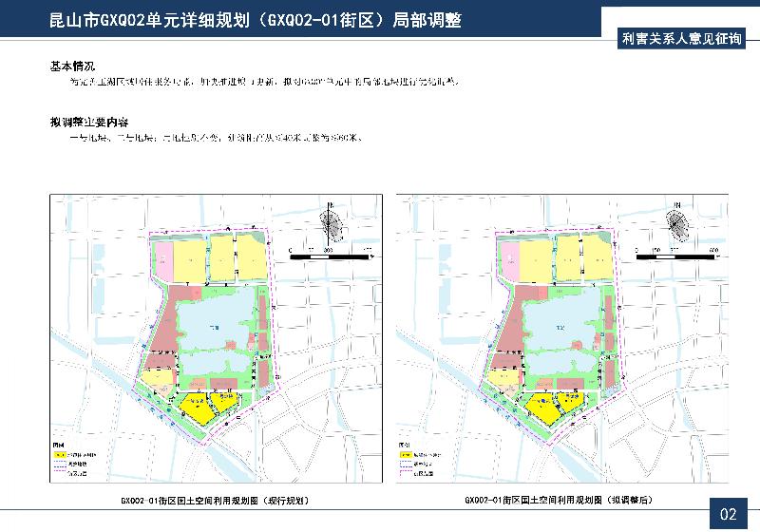Click the 基本情况 section heading
This screenshot has height=532, width=760.
(x=73, y=66)
